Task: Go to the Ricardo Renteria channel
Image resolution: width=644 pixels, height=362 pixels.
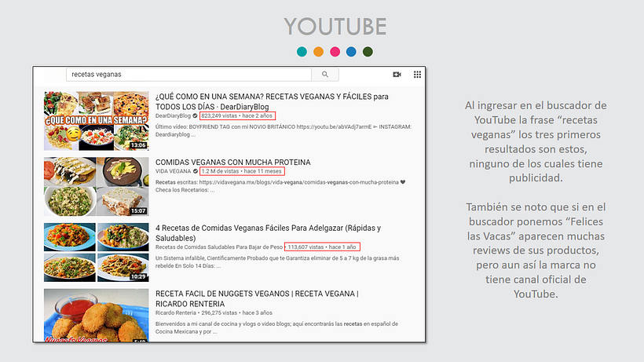Action: [175, 313]
